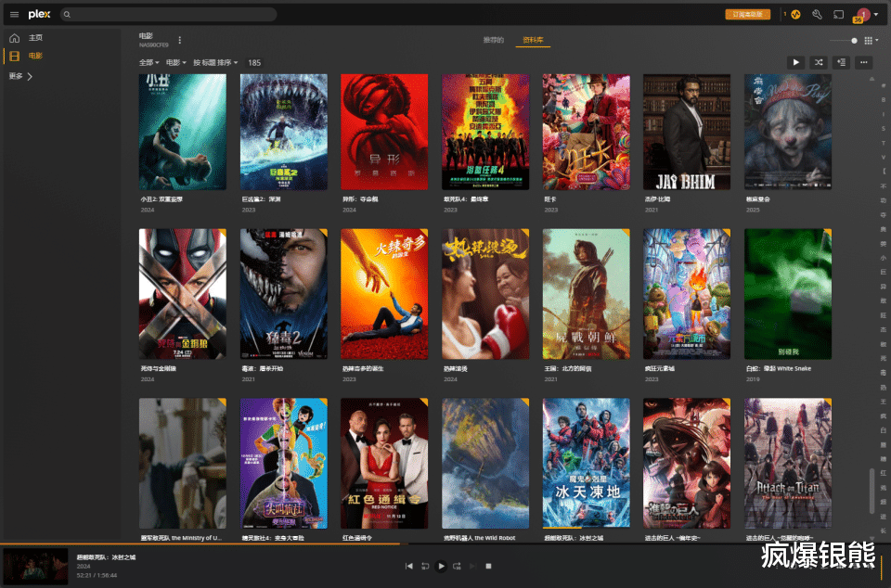Viewport: 891px width, 588px height.
Task: Click the 2021 year under JAI BHIM
Action: click(652, 210)
